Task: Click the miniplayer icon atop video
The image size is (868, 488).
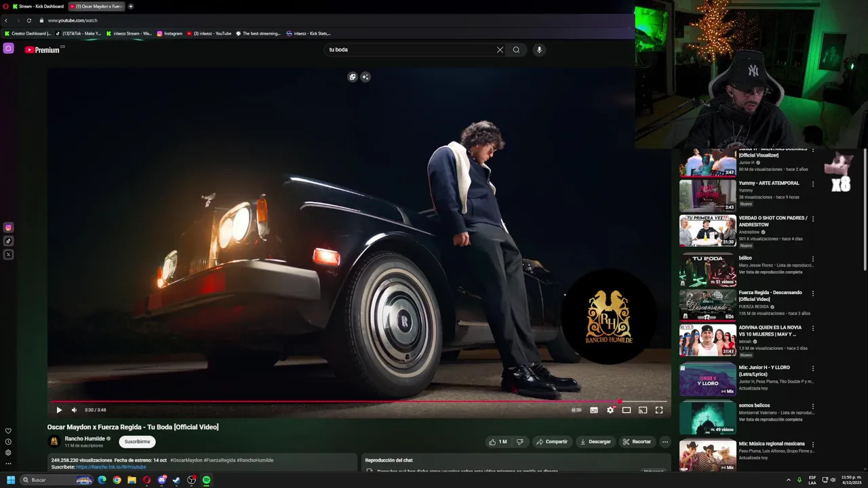Action: point(353,77)
